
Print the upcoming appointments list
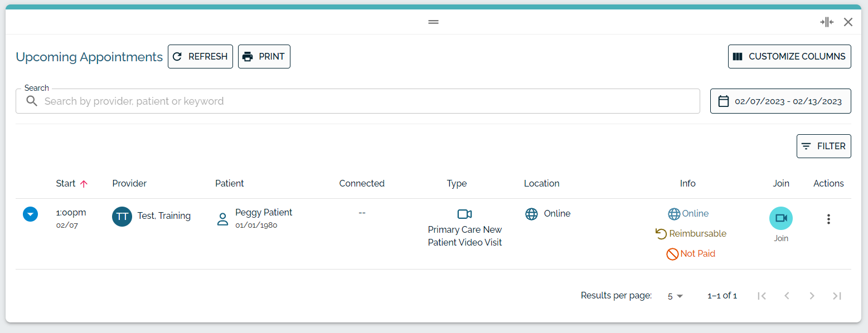(264, 57)
